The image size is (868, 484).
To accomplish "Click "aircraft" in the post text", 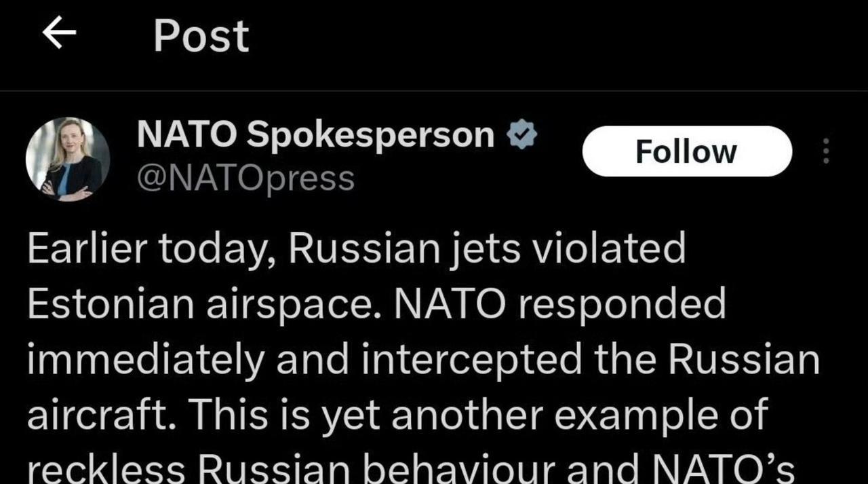I will (102, 415).
